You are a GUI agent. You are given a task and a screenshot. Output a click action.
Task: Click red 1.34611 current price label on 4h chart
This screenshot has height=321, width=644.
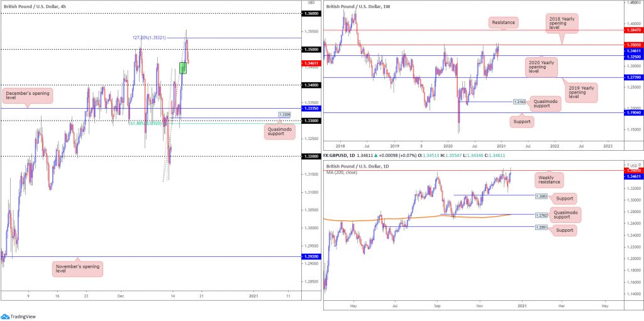[x=310, y=63]
